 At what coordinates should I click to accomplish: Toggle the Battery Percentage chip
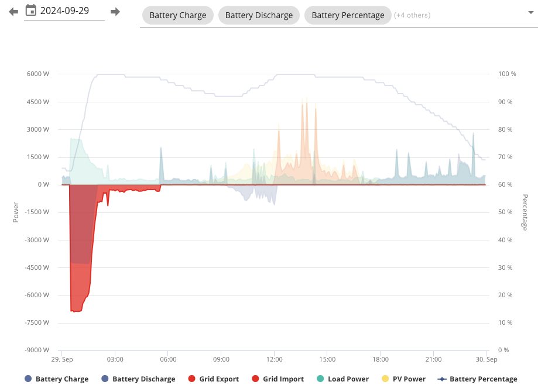(347, 15)
